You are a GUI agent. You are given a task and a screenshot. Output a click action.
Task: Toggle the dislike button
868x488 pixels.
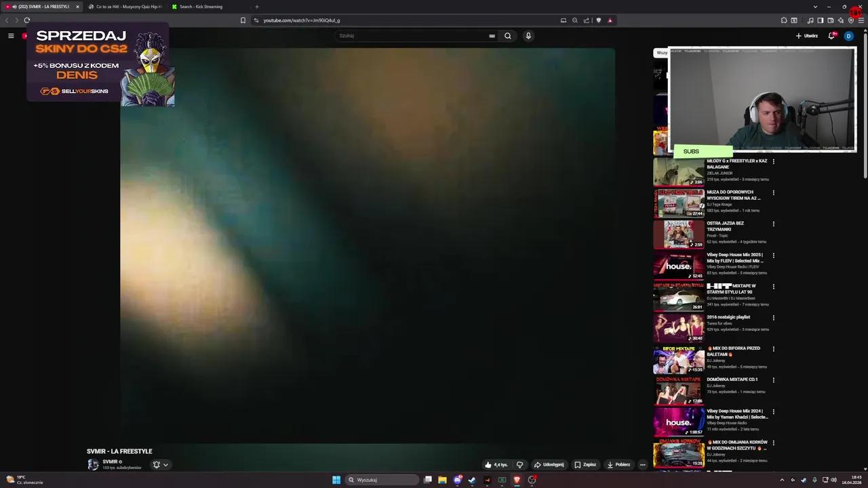point(519,464)
